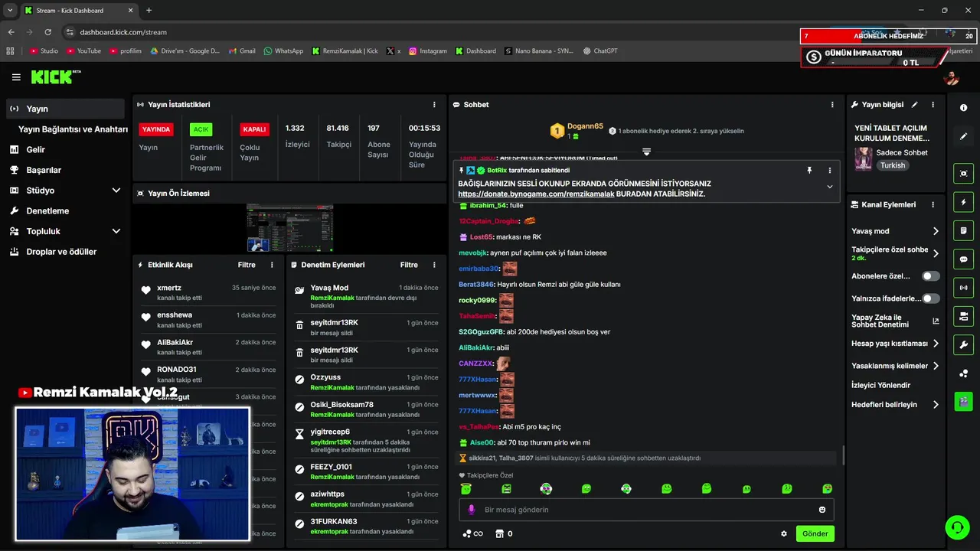Image resolution: width=980 pixels, height=551 pixels.
Task: Open Yasaklanmış kelimeler options
Action: pyautogui.click(x=895, y=366)
